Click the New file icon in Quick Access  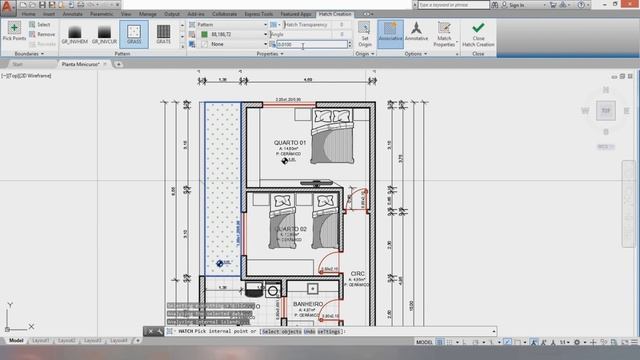click(23, 5)
